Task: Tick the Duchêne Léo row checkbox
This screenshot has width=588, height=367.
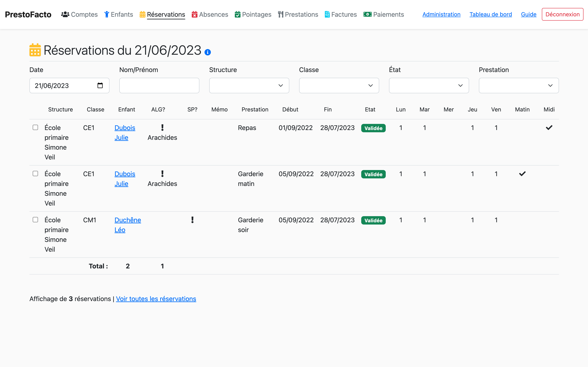Action: pyautogui.click(x=36, y=220)
